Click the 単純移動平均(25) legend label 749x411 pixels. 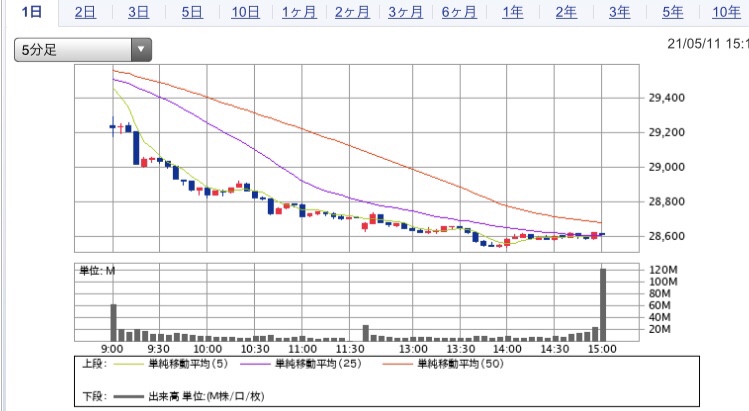coord(318,364)
